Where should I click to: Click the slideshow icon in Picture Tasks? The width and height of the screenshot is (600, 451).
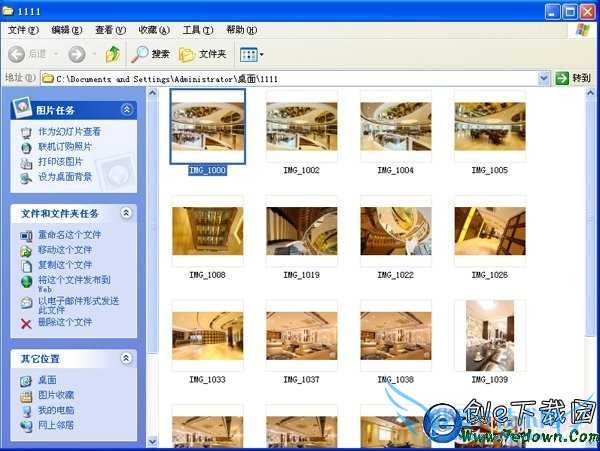point(26,133)
